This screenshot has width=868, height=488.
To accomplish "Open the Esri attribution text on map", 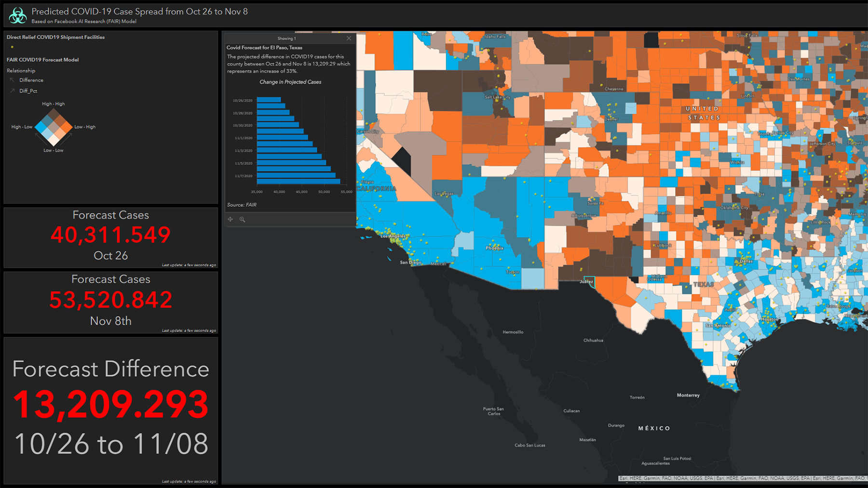I will (x=742, y=478).
